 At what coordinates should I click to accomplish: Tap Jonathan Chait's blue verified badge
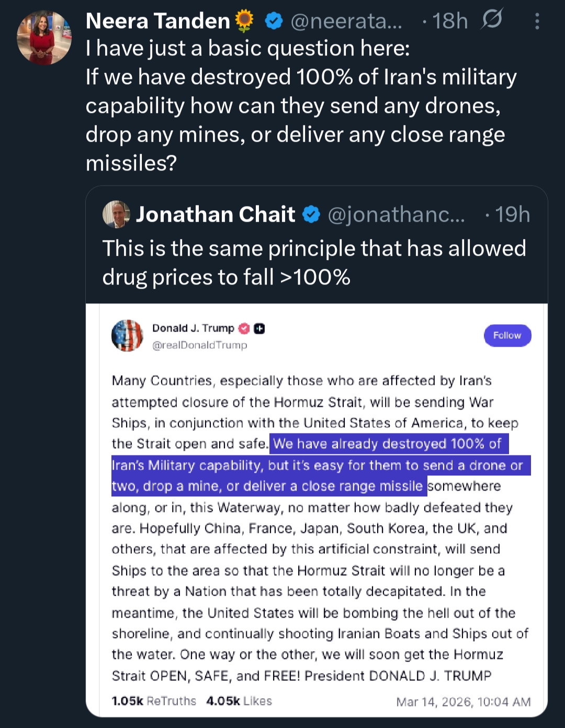(311, 214)
